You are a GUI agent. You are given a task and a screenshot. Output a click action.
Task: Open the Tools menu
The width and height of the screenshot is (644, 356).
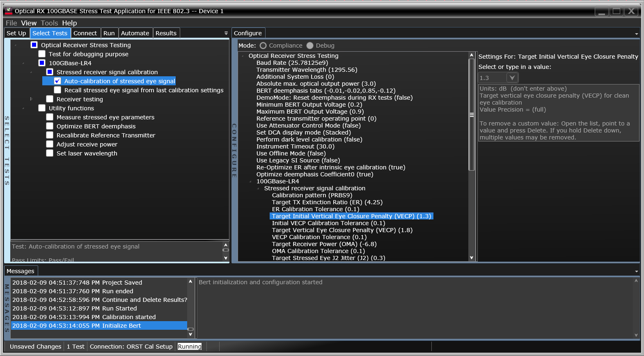click(49, 23)
